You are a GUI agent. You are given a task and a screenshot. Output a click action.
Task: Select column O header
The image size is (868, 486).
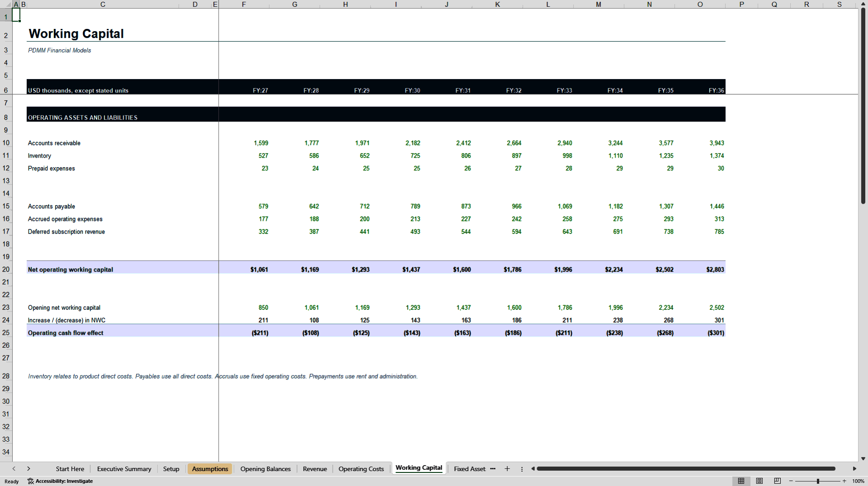[x=700, y=4]
